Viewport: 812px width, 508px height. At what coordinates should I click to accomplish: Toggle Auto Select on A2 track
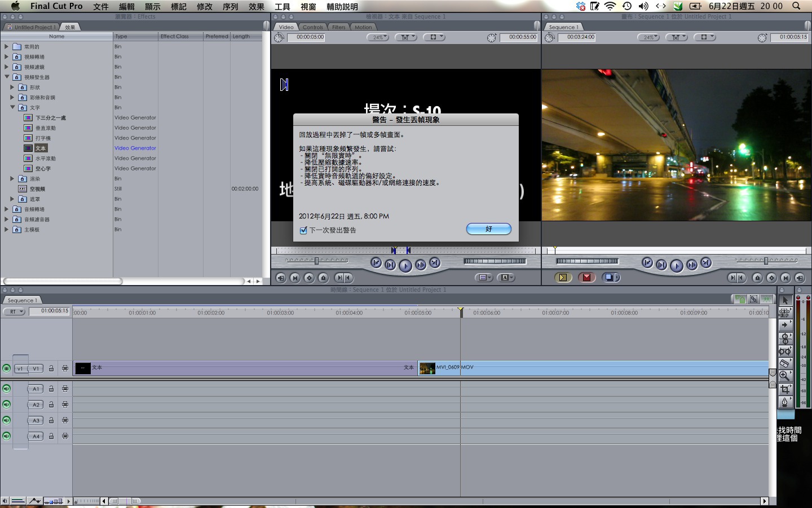coord(65,404)
